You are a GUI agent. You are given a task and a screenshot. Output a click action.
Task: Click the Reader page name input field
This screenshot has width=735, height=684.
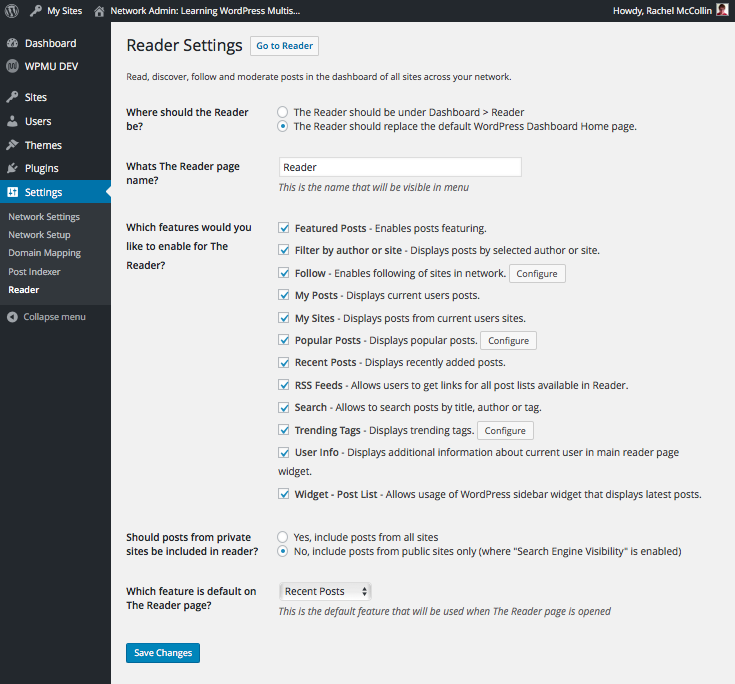(x=400, y=167)
